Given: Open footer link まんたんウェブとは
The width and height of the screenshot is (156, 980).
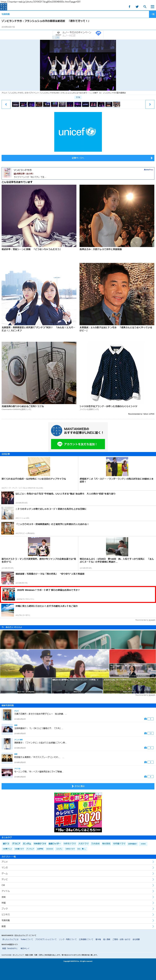Looking at the screenshot, I should coord(10,939).
